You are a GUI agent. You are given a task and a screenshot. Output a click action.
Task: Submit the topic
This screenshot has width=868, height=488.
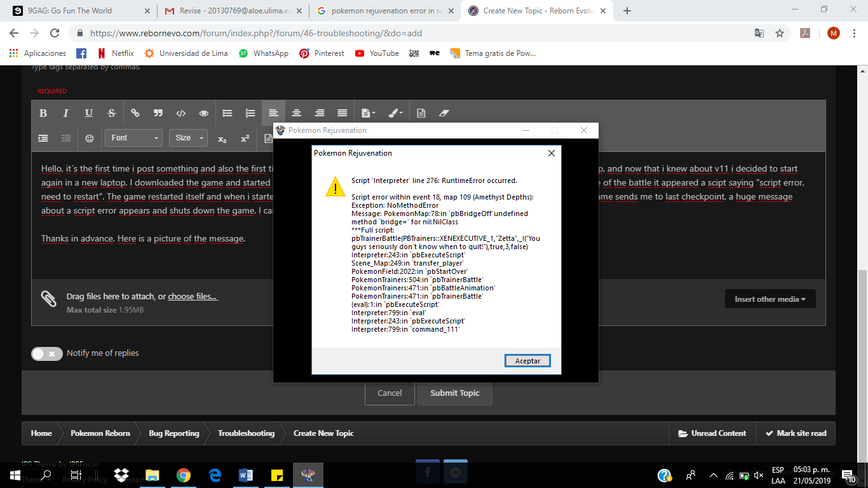tap(455, 393)
